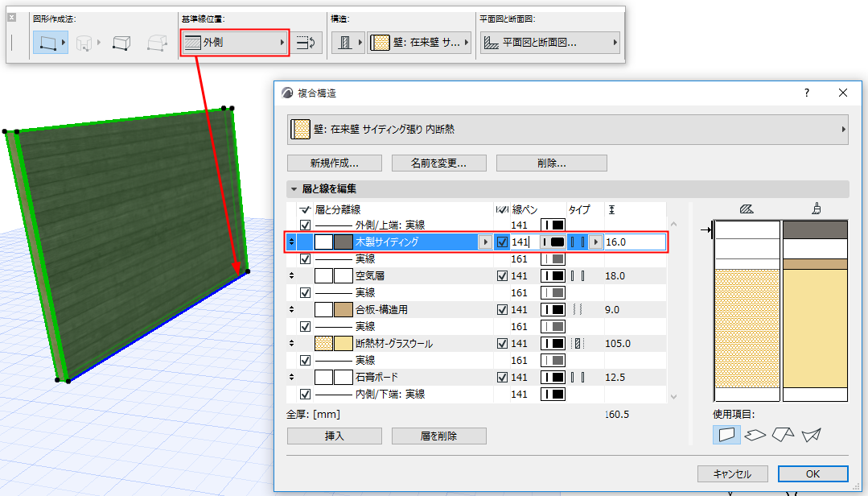868x496 pixels.
Task: Click the thickness column header icon
Action: 611,209
